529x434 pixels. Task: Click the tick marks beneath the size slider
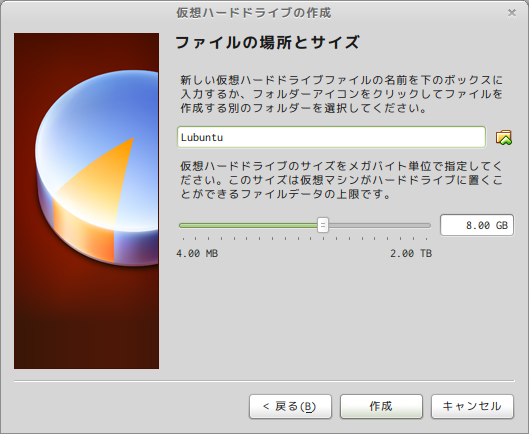coord(305,239)
